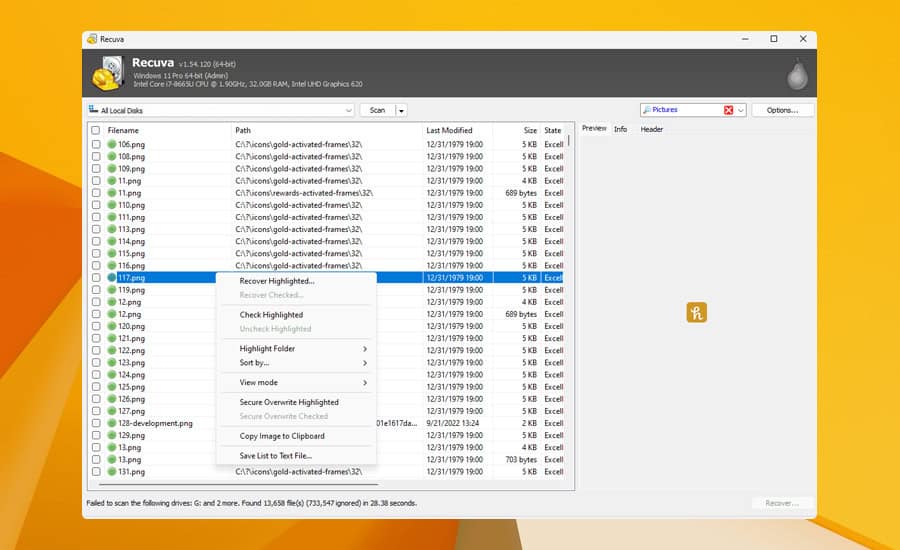
Task: Check the box for 131.png
Action: 96,471
